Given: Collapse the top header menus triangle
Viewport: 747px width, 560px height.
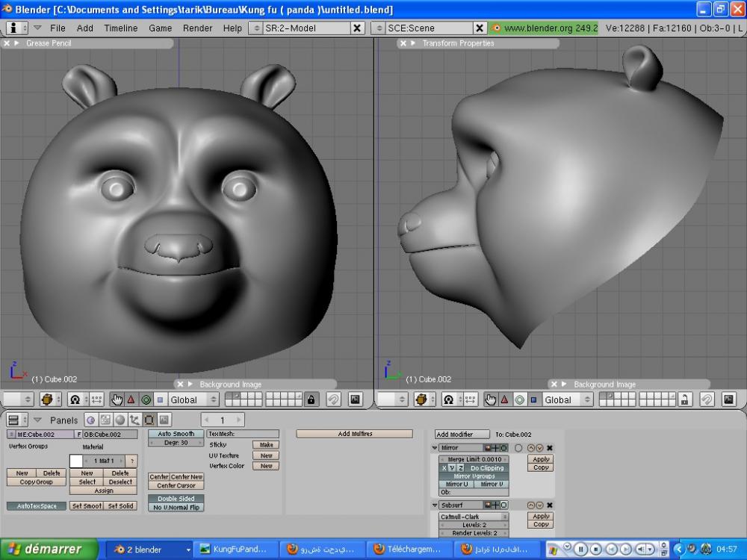Looking at the screenshot, I should 37,28.
